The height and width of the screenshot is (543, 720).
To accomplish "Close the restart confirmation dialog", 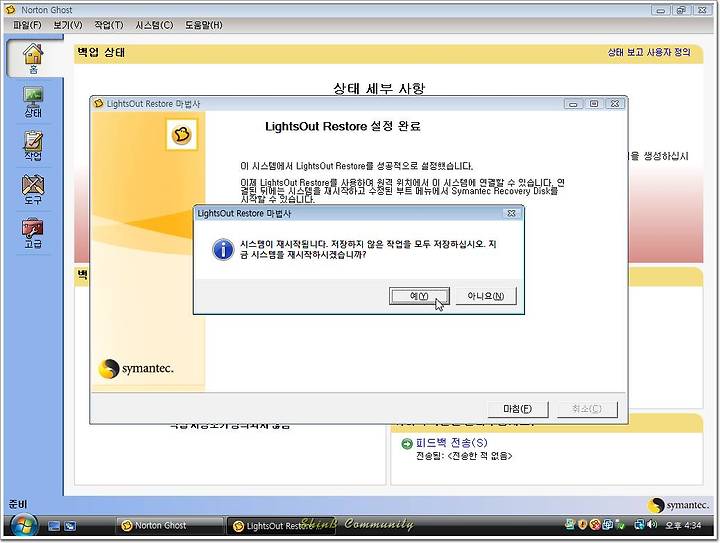I will coord(511,213).
